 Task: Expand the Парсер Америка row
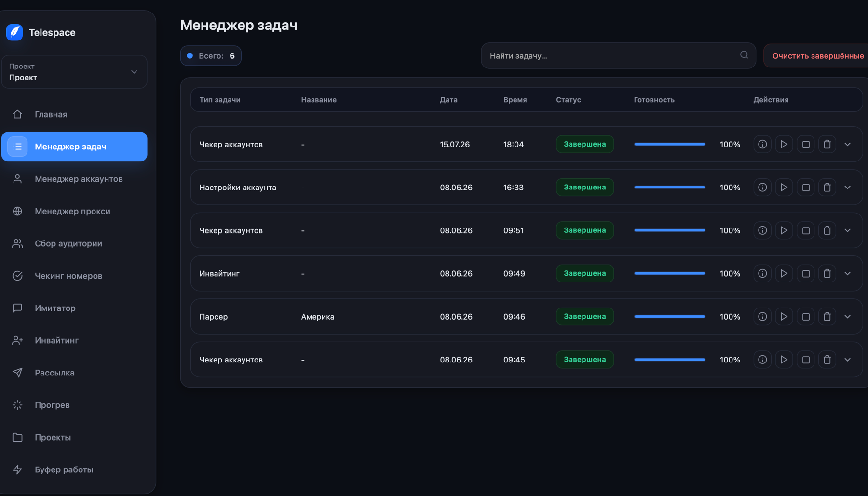(x=848, y=317)
